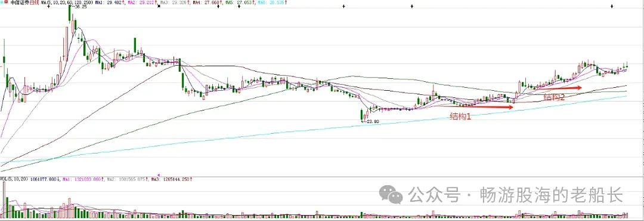
Task: Click the MA1: 29.402 legend value
Action: tap(109, 2)
